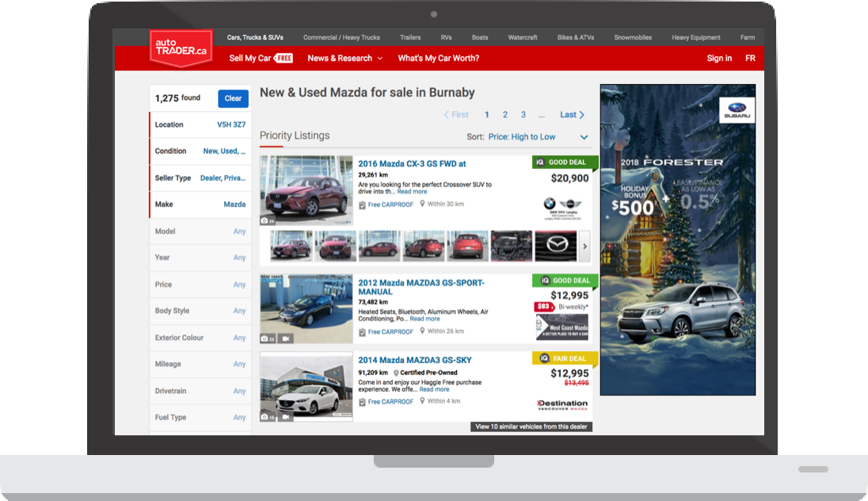The image size is (868, 501).
Task: Open the 2014 Mazda MAZDA3 GS-SKY listing title
Action: tap(415, 360)
